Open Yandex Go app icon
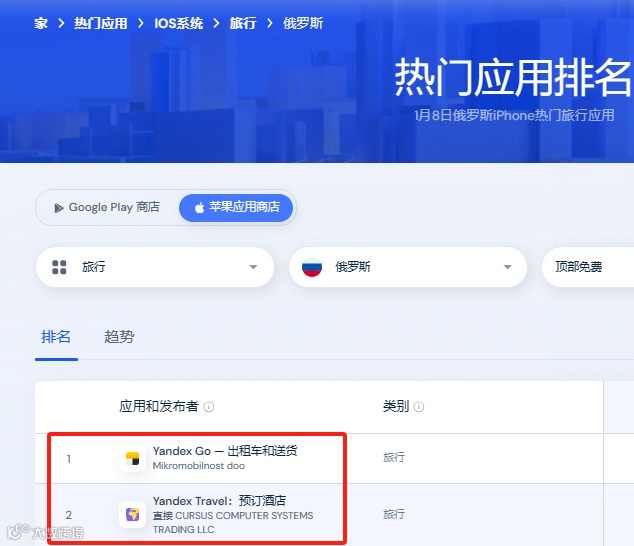634x546 pixels. tap(133, 459)
